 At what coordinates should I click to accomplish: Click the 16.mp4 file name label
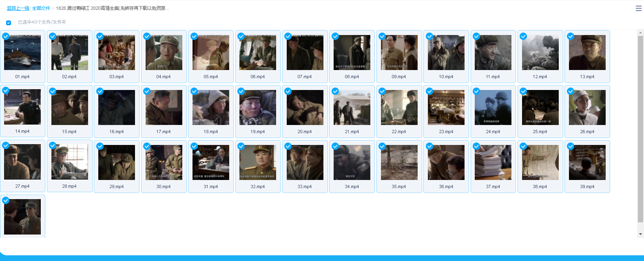point(116,132)
